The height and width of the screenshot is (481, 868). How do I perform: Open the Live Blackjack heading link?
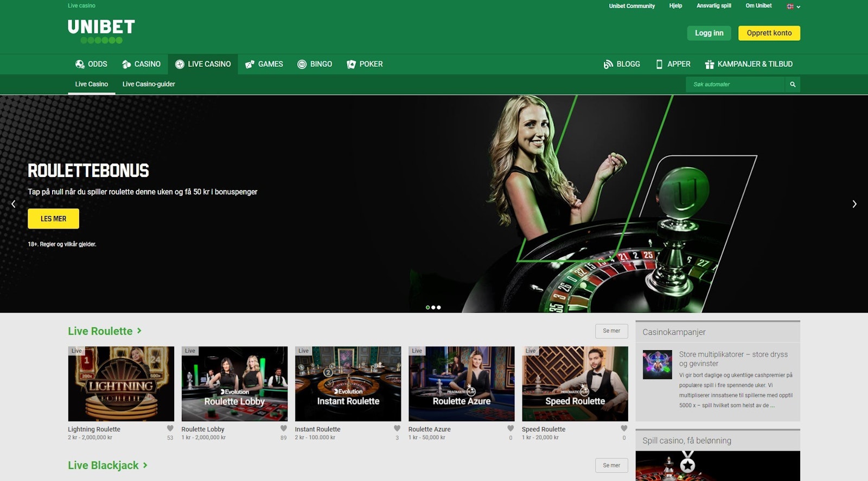coord(103,465)
